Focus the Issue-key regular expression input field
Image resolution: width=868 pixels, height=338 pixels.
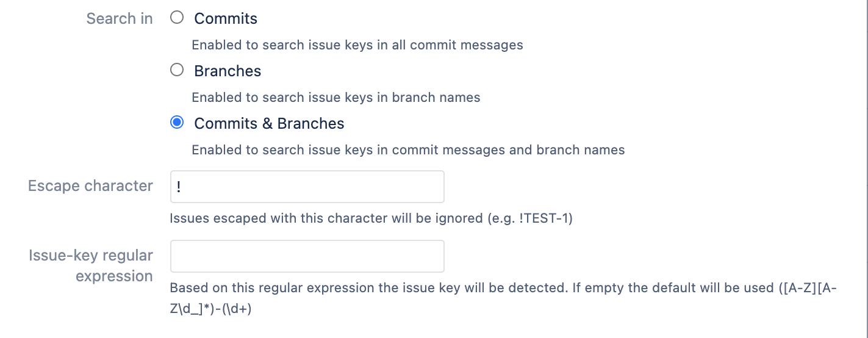point(307,256)
